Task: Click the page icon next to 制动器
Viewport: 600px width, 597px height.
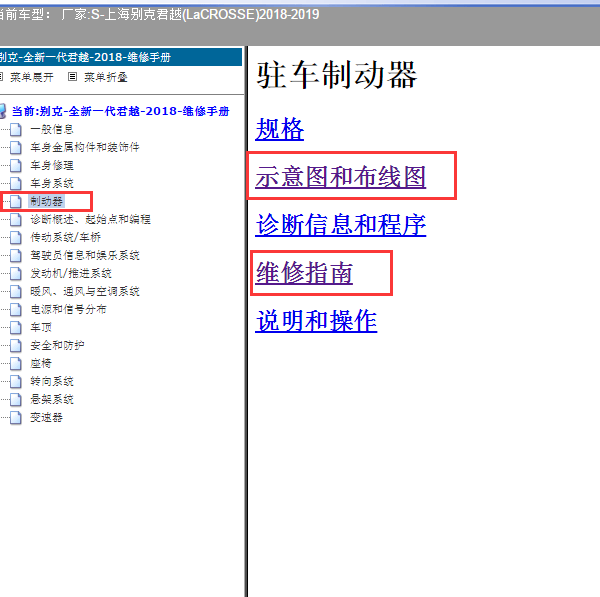Action: (16, 201)
